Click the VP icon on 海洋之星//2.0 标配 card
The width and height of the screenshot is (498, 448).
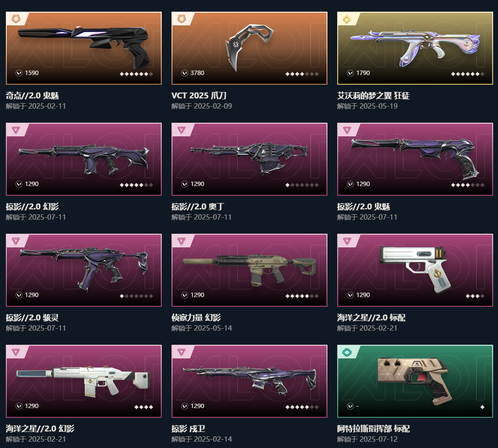point(350,295)
